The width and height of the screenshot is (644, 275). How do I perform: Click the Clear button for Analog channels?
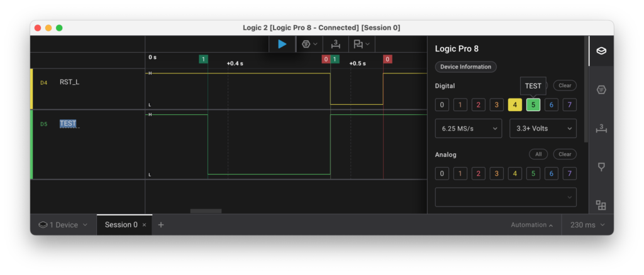tap(564, 154)
